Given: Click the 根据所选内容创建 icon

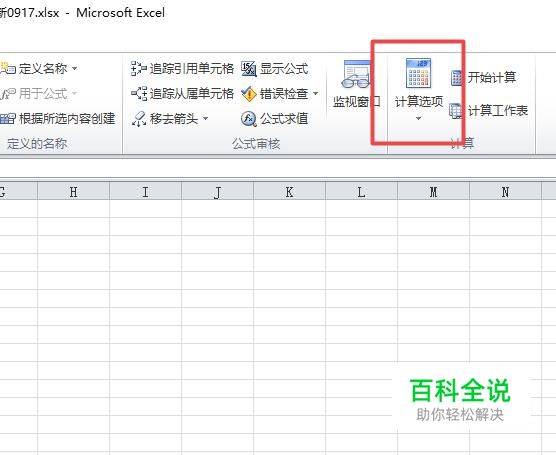Looking at the screenshot, I should (7, 118).
